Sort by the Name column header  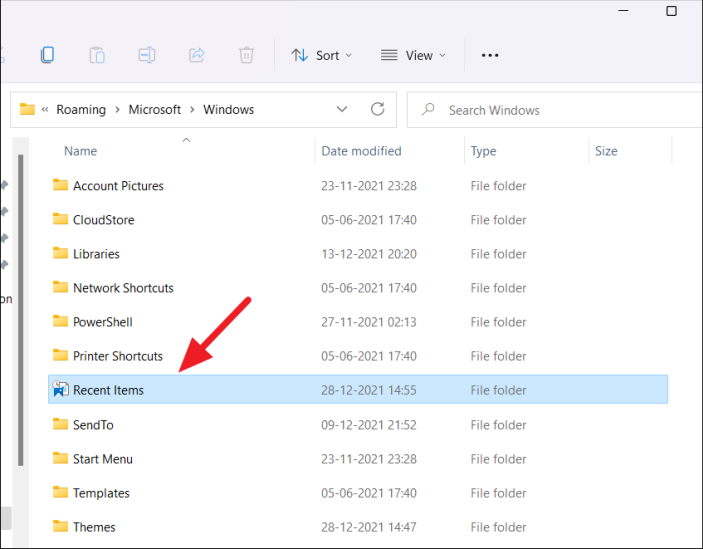[x=81, y=151]
